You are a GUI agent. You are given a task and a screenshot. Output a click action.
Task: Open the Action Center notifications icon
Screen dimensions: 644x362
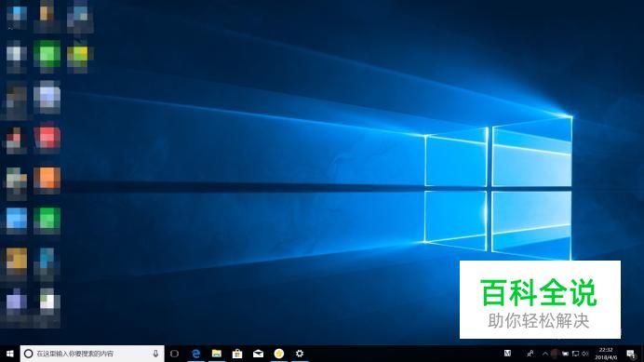click(x=631, y=354)
